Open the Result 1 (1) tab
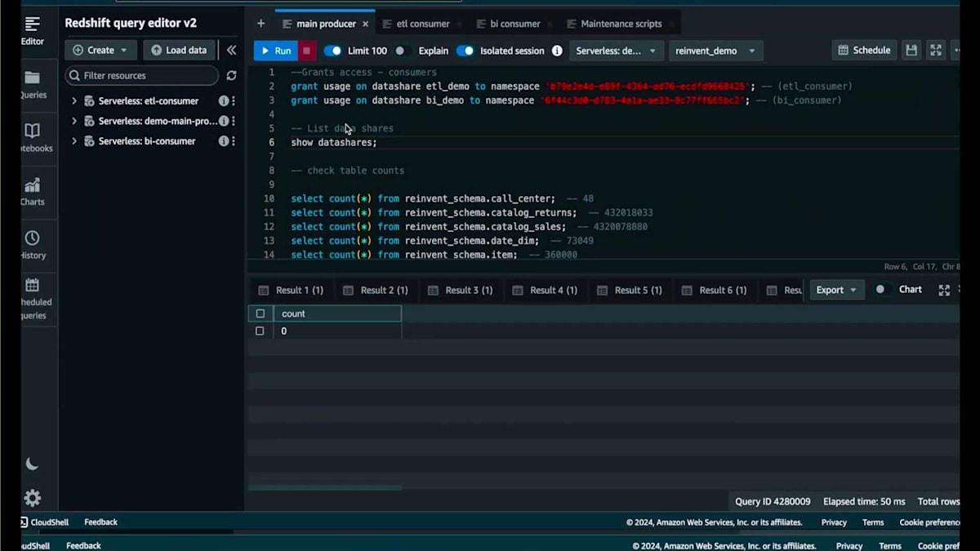The image size is (980, 551). [291, 290]
